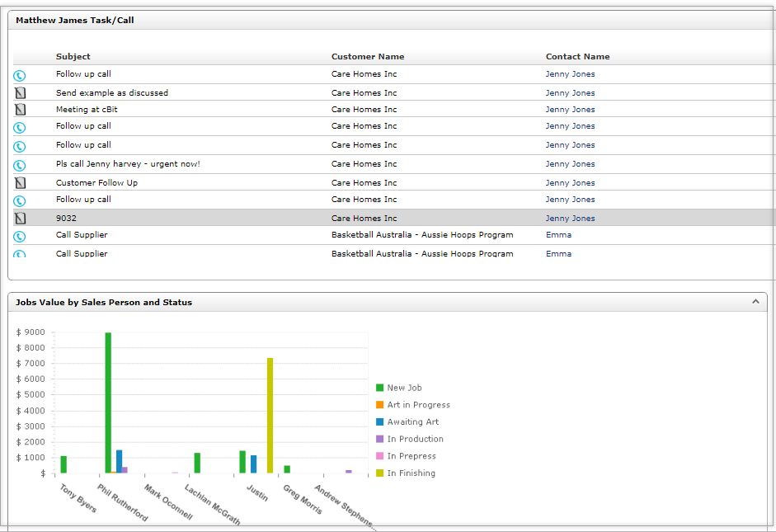Click the Phil Rutherford axis label
Image resolution: width=776 pixels, height=532 pixels.
(122, 503)
